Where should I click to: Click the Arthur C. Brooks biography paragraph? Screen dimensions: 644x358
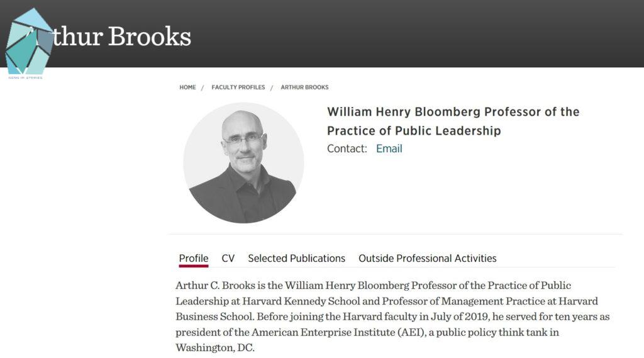[390, 316]
